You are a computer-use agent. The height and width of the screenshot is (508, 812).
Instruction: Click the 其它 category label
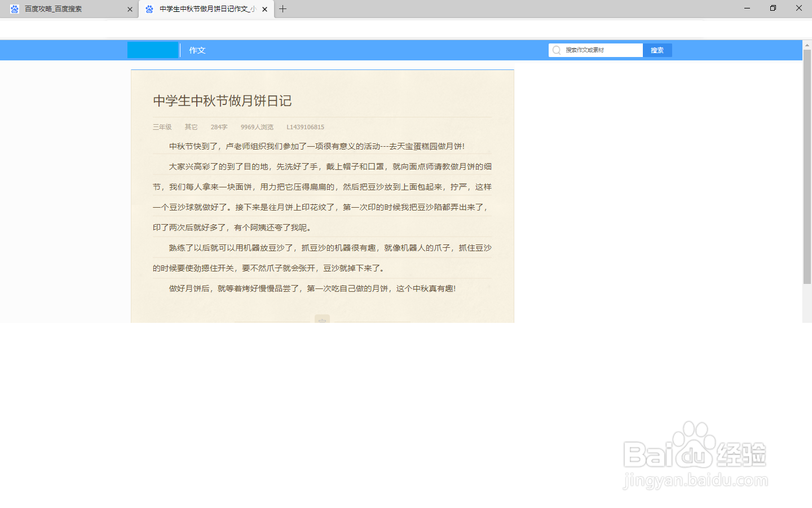point(191,127)
